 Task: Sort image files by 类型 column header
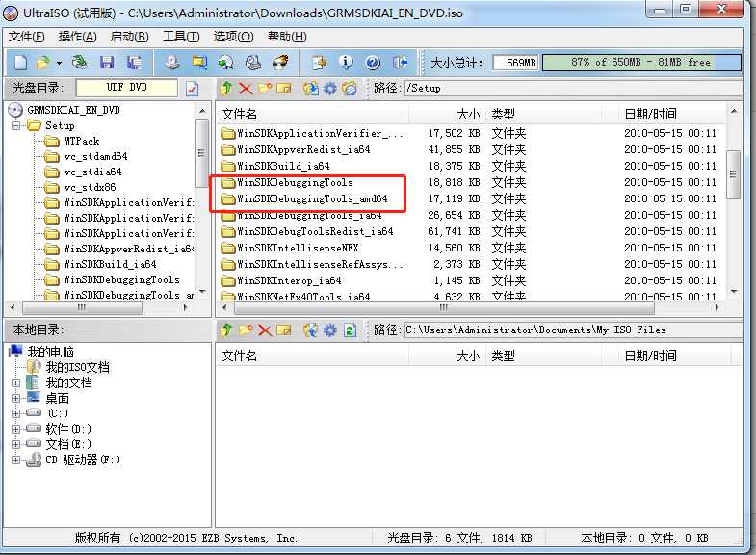click(x=544, y=115)
